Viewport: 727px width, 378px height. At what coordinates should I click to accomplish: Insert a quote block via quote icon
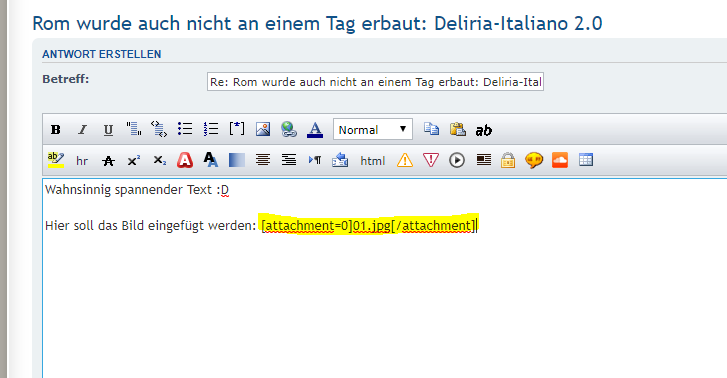(134, 129)
